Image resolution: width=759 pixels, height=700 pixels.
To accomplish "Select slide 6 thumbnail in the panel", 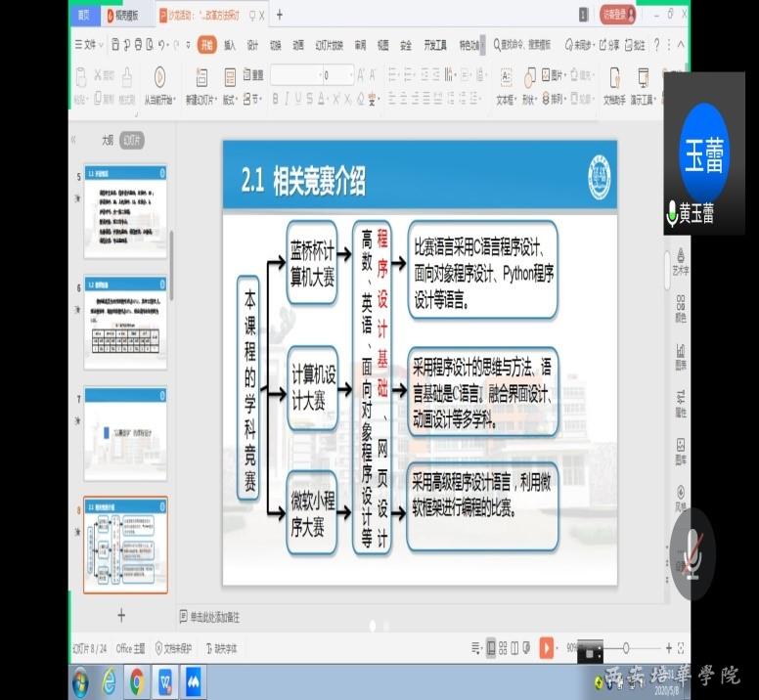I will [x=125, y=322].
